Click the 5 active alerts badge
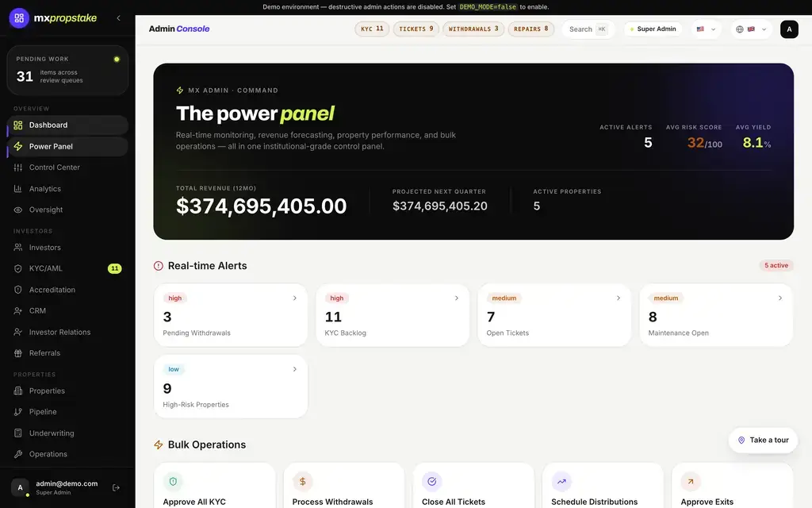Screen dimensions: 812x508 776,265
